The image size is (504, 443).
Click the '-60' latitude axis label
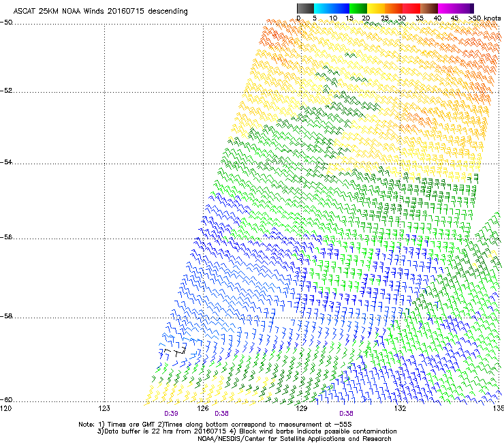point(6,399)
